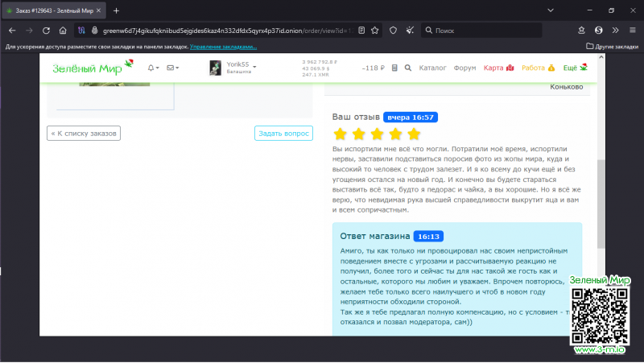
Task: Toggle reader view in the address bar
Action: tap(361, 31)
